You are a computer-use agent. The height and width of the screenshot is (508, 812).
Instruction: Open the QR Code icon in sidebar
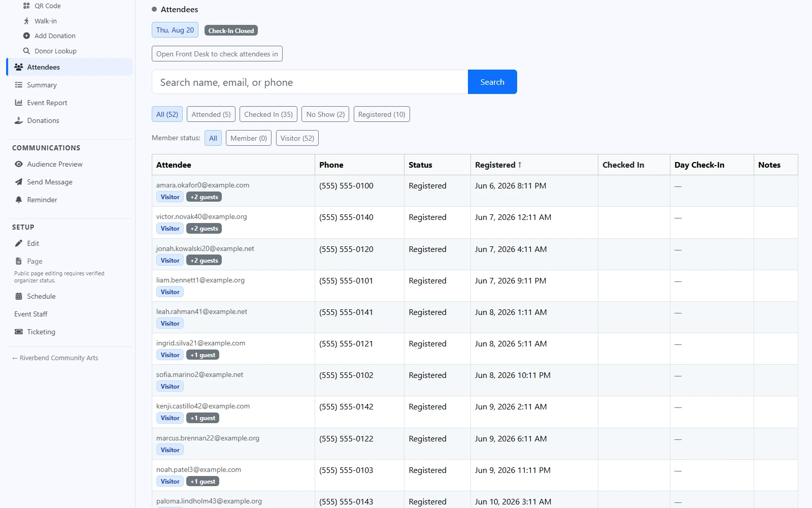pos(26,6)
